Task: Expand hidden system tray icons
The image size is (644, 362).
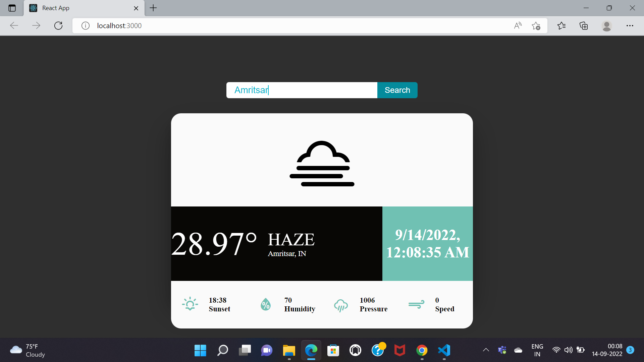Action: [x=485, y=350]
